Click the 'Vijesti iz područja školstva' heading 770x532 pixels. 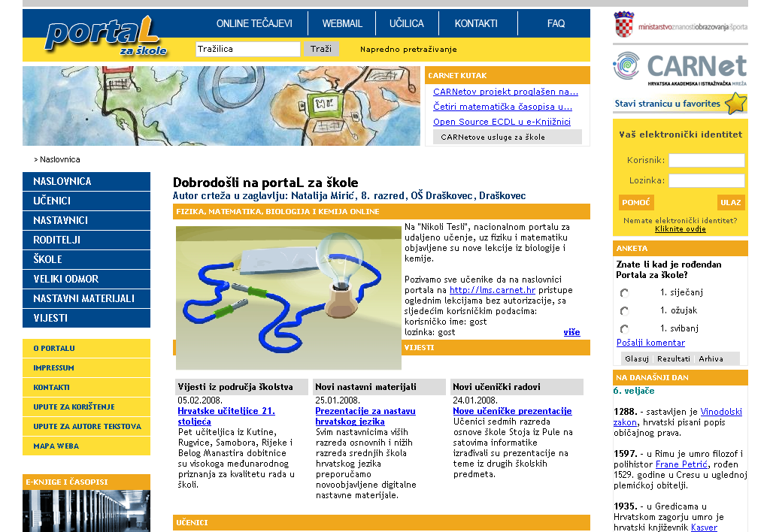(235, 387)
